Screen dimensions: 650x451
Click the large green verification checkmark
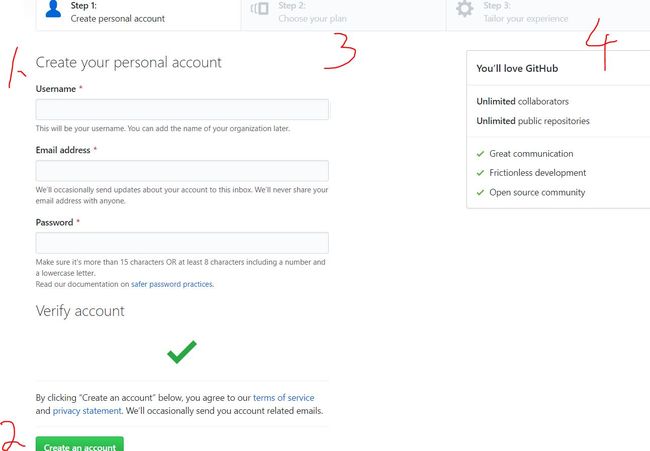point(182,352)
